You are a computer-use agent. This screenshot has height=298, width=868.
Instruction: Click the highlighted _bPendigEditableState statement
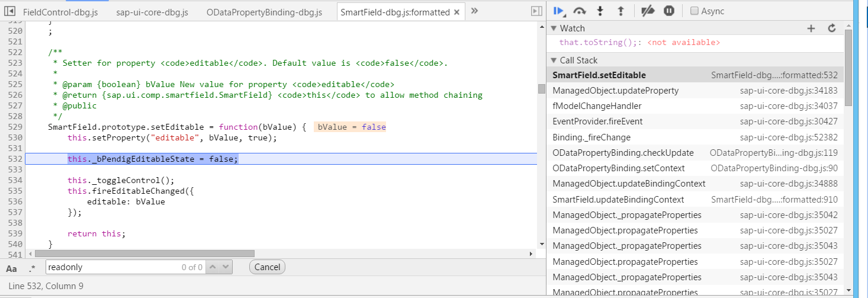tap(153, 159)
